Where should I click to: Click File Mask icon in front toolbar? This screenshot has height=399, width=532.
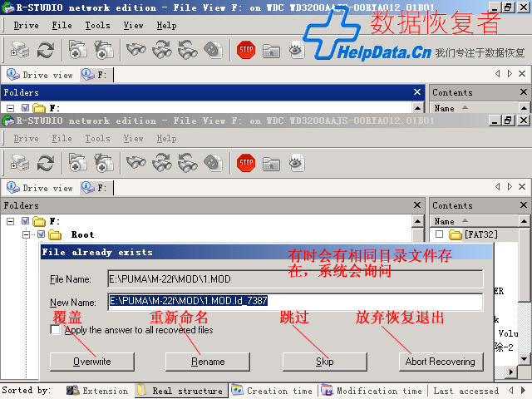213,163
